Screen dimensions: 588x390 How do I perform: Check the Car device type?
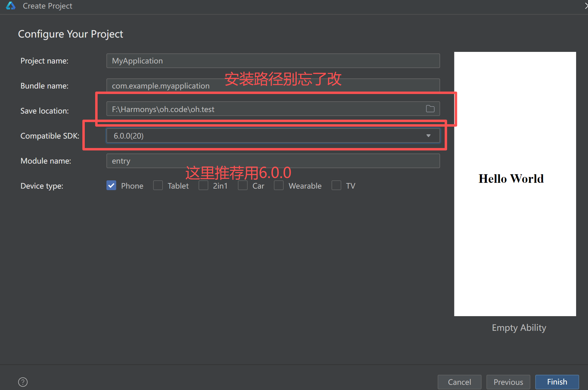(x=243, y=185)
